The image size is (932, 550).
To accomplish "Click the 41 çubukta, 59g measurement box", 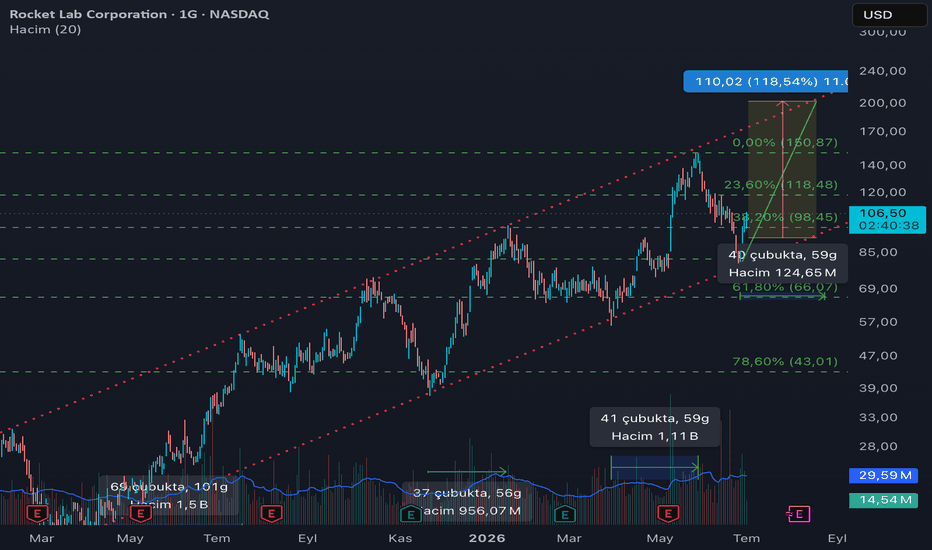I will tap(654, 427).
